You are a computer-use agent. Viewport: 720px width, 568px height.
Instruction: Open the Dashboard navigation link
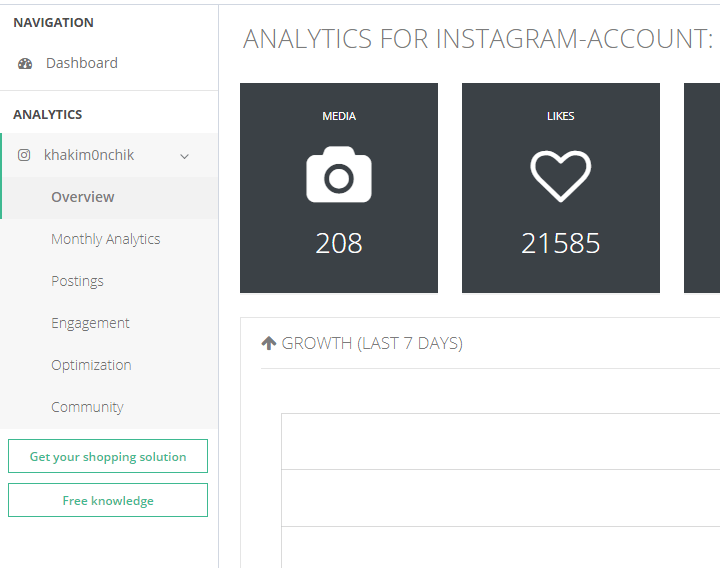tap(81, 63)
